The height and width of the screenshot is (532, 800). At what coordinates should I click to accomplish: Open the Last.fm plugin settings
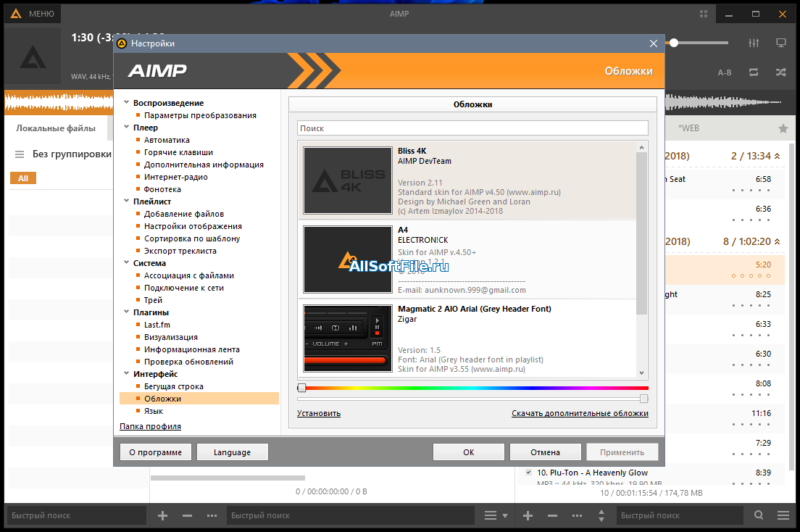click(157, 325)
